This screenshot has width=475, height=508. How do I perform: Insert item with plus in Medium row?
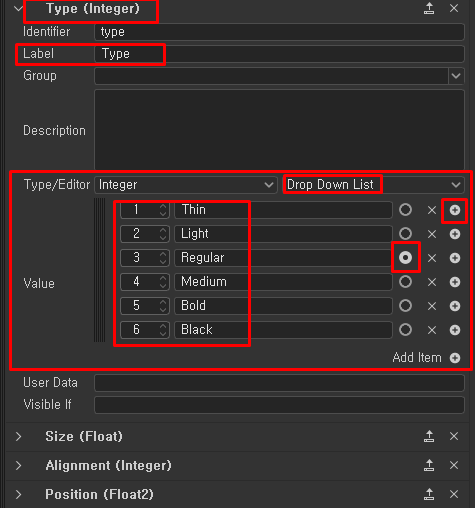pyautogui.click(x=455, y=282)
